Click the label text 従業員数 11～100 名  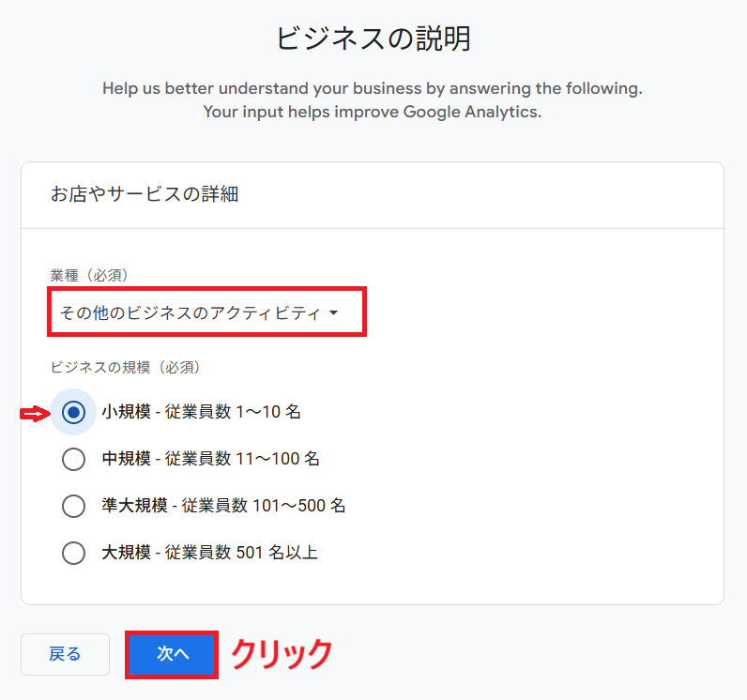click(242, 459)
